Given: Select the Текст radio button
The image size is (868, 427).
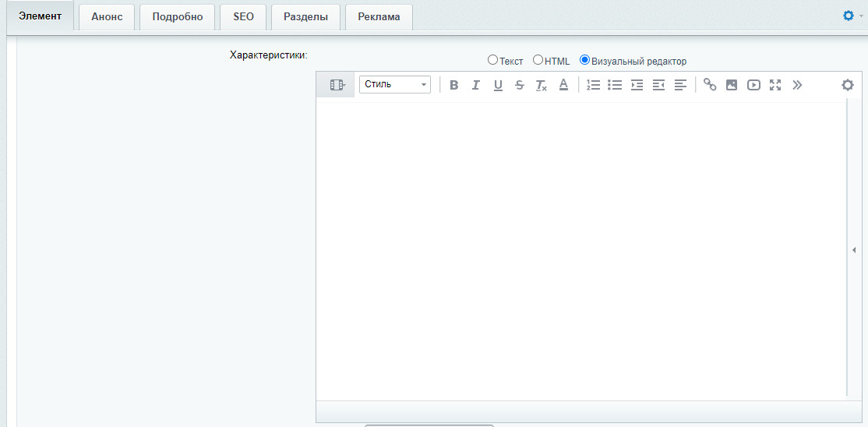Looking at the screenshot, I should (x=492, y=60).
